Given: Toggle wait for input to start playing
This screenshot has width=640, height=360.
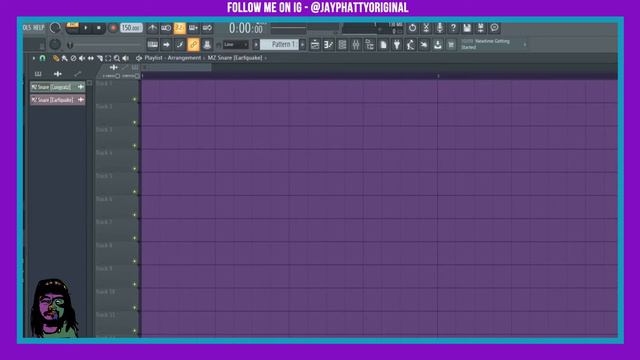Looking at the screenshot, I should coord(166,28).
